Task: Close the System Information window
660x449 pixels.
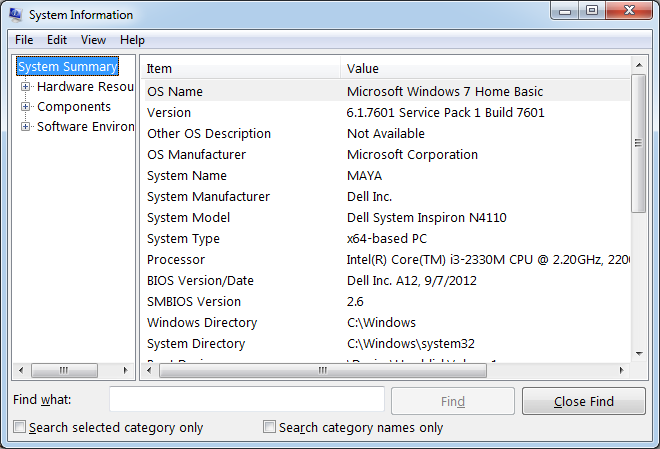Action: pos(629,11)
